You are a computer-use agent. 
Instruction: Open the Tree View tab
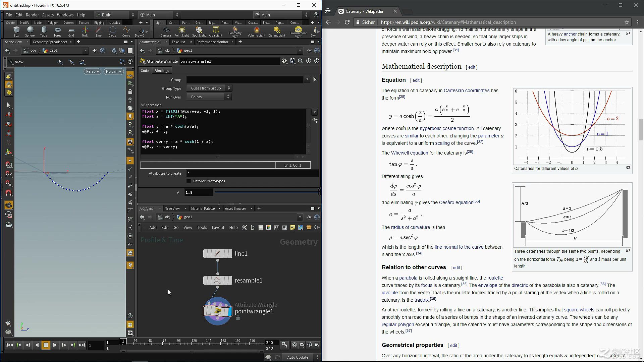tap(172, 208)
